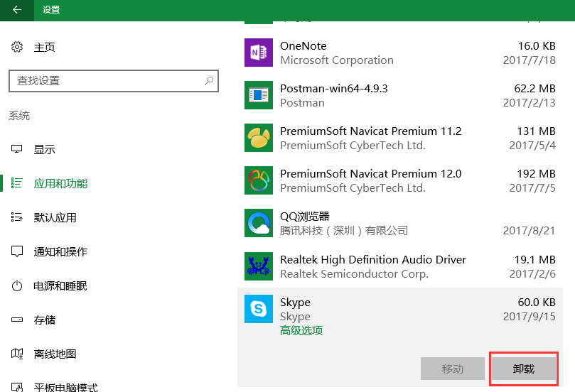Click Realtek Semiconductor Corp. publisher text
The width and height of the screenshot is (575, 392).
tap(354, 274)
